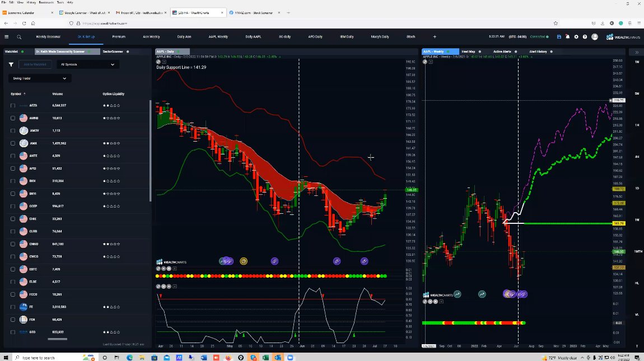The height and width of the screenshot is (361, 644).
Task: Expand the daily dots indicator pane options
Action: point(175,269)
